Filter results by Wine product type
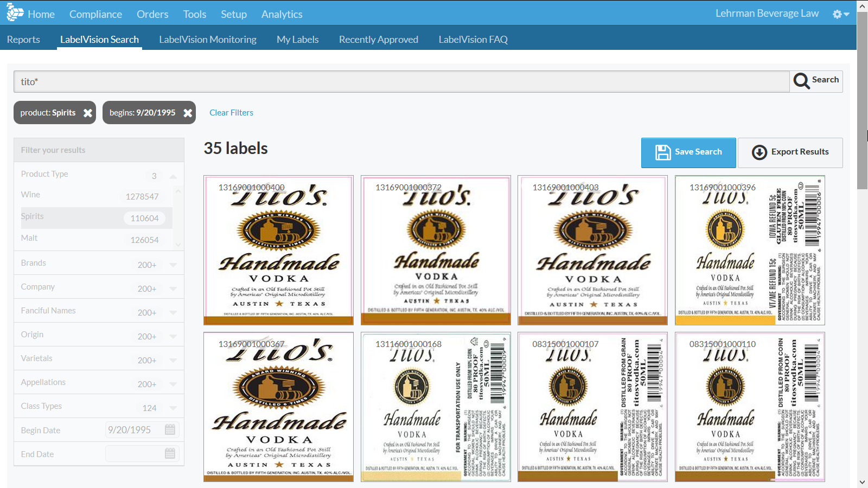The width and height of the screenshot is (868, 488). point(97,196)
